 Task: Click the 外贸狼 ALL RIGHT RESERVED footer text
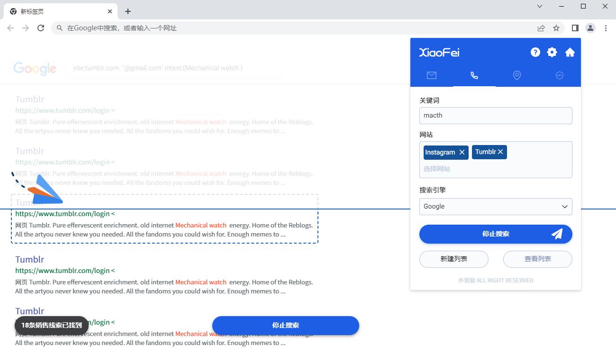tap(496, 281)
